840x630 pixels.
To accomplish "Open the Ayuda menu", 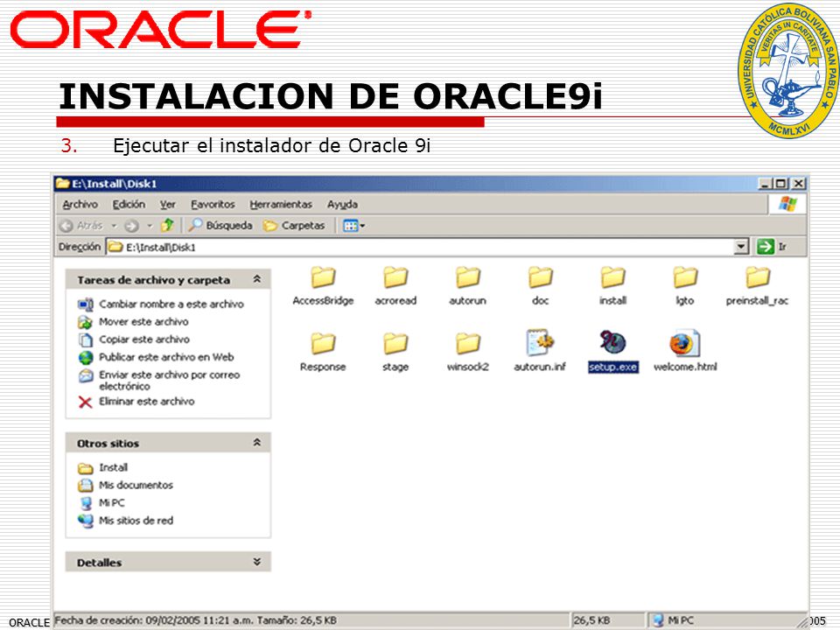I will pos(342,204).
